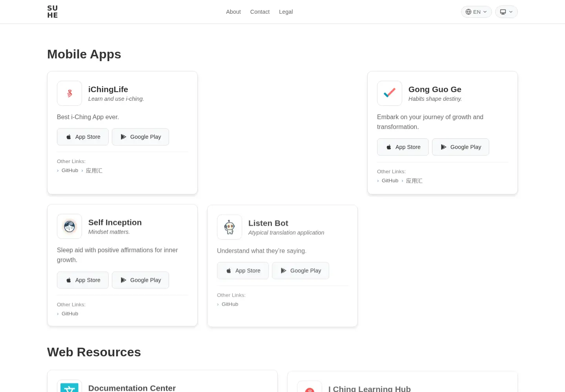Get Listen Bot on Google Play
This screenshot has width=565, height=392.
pyautogui.click(x=301, y=270)
